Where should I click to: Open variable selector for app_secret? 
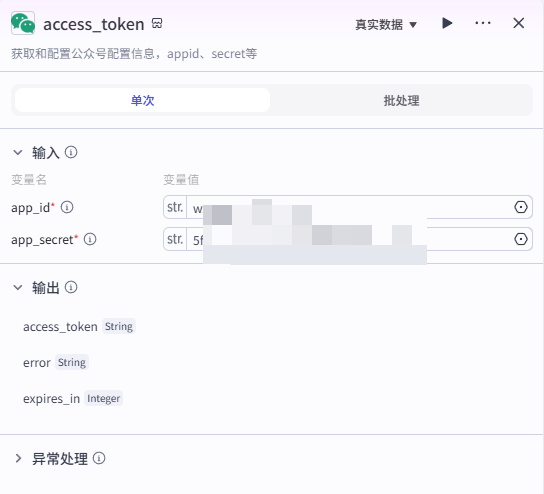coord(521,239)
